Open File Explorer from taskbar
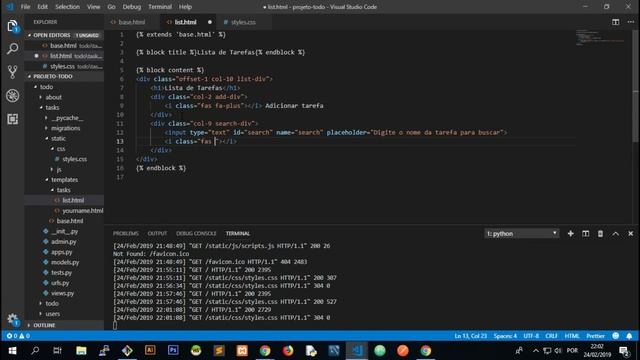This screenshot has width=640, height=360. (81, 351)
